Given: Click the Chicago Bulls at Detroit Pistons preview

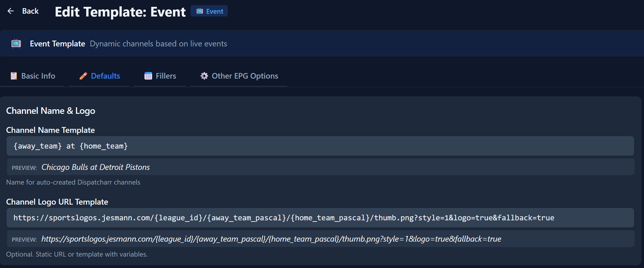Looking at the screenshot, I should tap(95, 167).
